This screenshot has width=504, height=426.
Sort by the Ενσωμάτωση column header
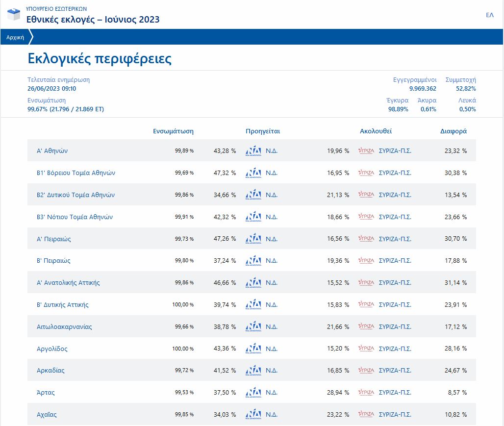[x=173, y=131]
